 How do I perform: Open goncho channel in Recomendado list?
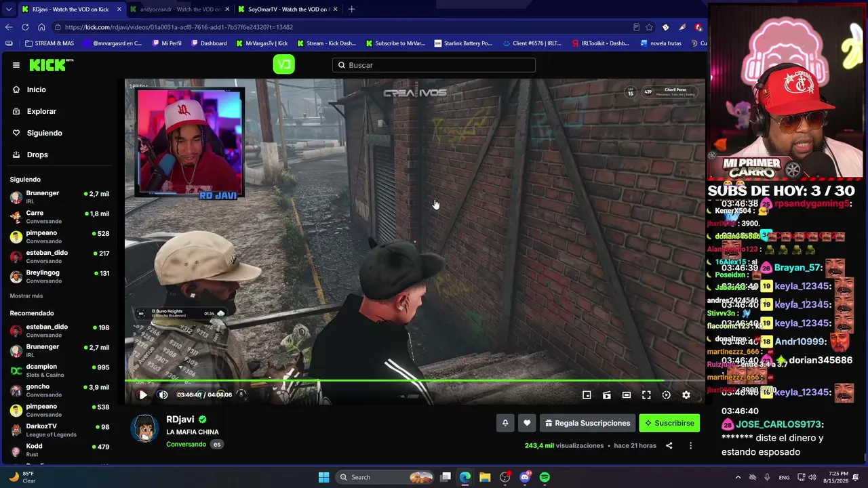click(60, 390)
